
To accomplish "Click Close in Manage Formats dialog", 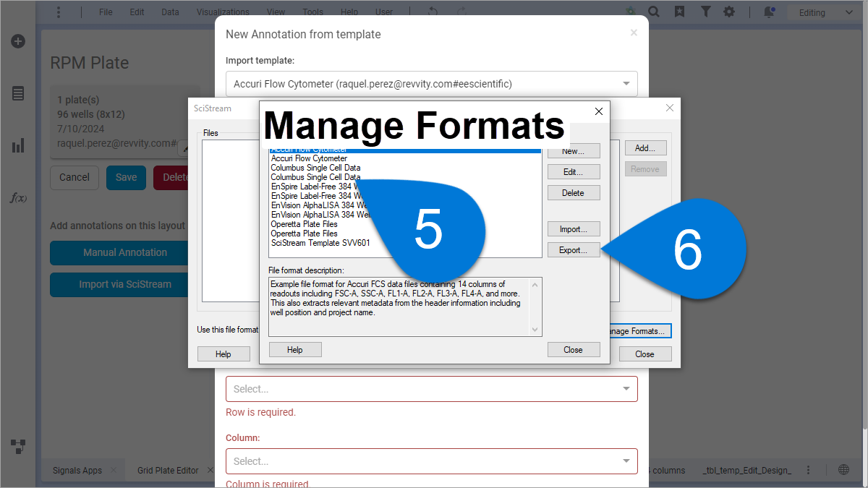I will pos(574,350).
